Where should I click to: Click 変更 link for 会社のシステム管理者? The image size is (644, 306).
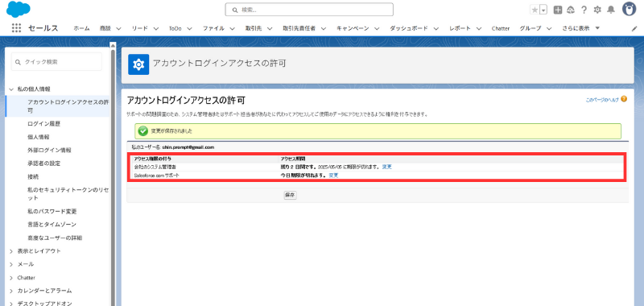point(387,167)
